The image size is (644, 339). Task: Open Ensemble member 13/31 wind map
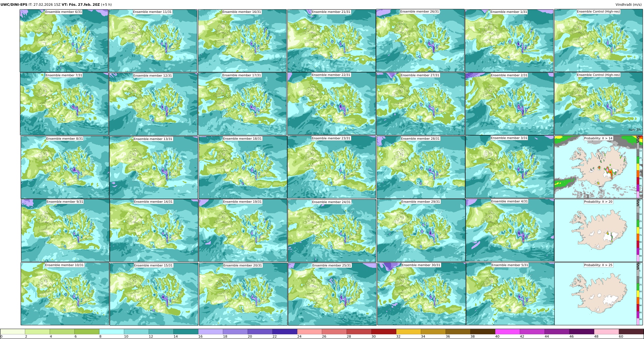154,167
